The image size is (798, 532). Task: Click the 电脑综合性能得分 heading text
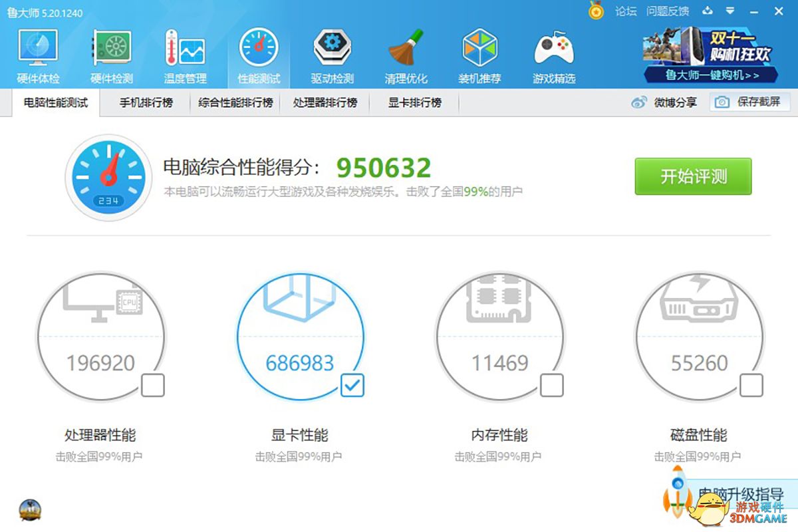(x=242, y=167)
